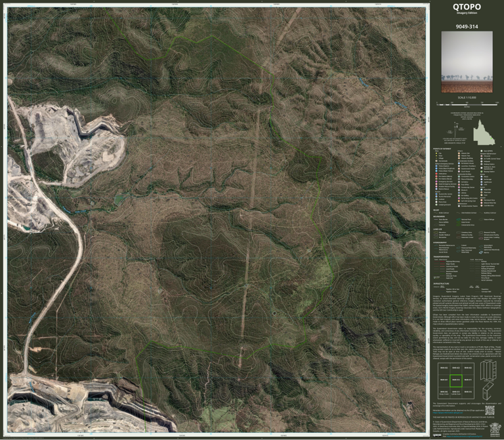504x440 pixels.
Task: Click the Library legend symbol
Action: 459,193
